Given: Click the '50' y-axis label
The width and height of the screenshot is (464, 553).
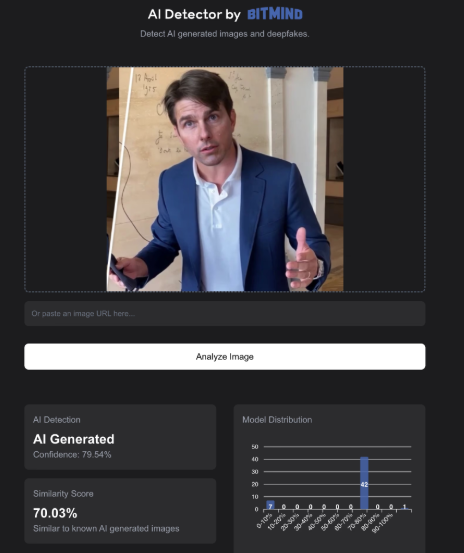Looking at the screenshot, I should tap(255, 446).
